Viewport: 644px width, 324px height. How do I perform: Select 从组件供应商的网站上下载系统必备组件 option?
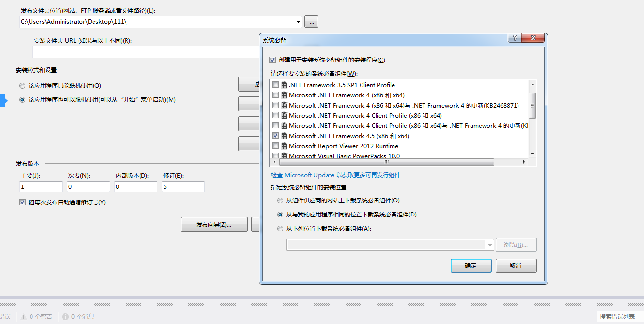click(x=280, y=201)
